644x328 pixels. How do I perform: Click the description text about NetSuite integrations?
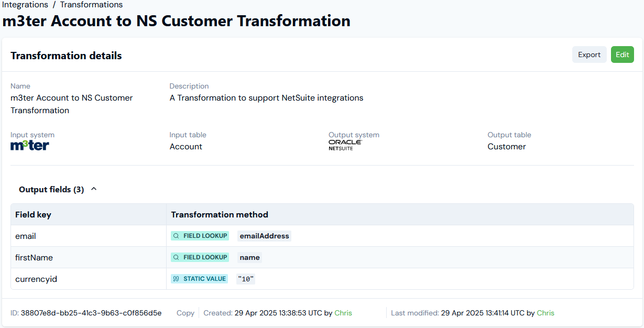pos(266,98)
